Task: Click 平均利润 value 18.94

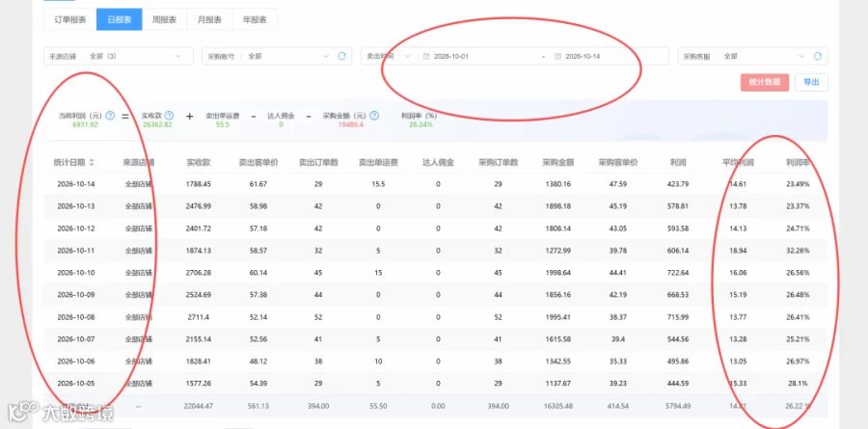Action: point(739,251)
